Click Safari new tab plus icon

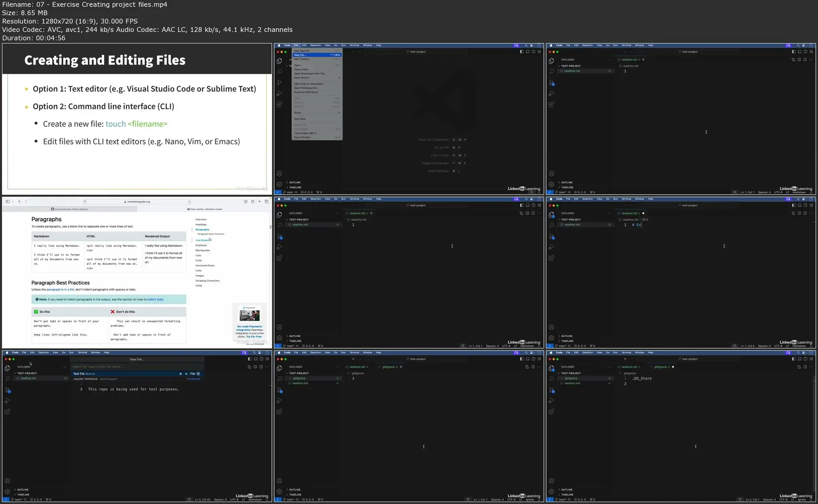pyautogui.click(x=260, y=202)
